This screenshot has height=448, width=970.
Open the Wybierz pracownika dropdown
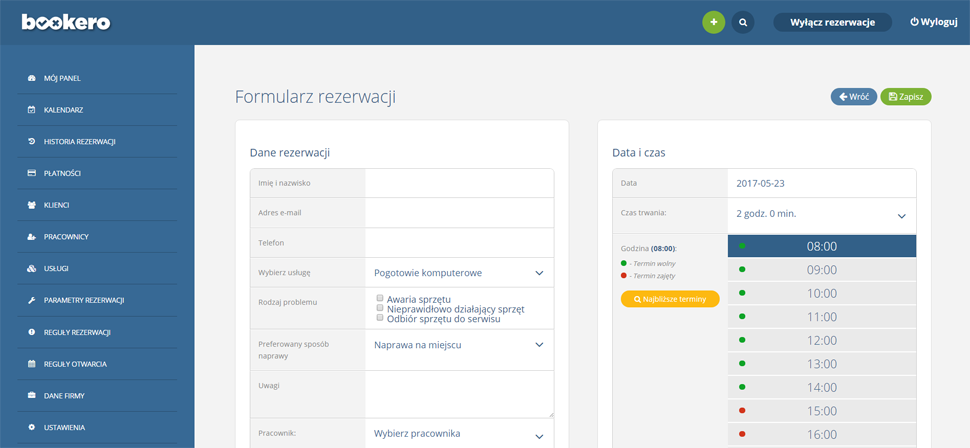click(459, 434)
